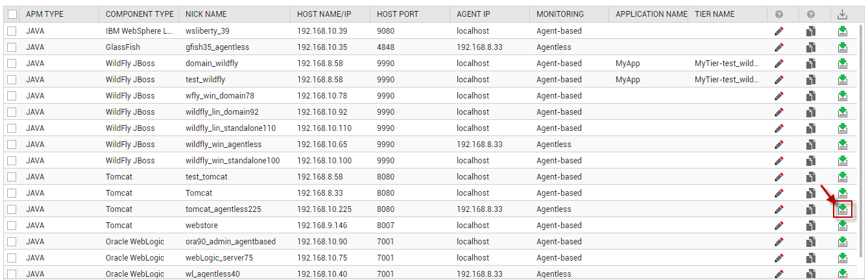Edit the wsliberty_39 row with pencil icon

click(779, 31)
